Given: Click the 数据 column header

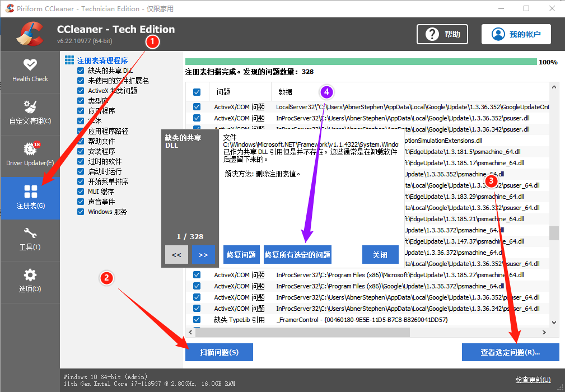Looking at the screenshot, I should (410, 92).
